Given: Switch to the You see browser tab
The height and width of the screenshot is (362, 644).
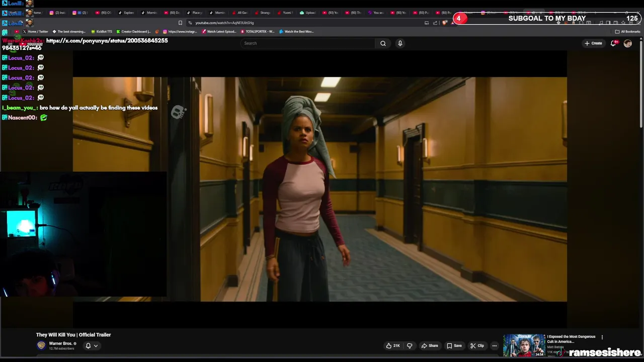Looking at the screenshot, I should pyautogui.click(x=376, y=13).
